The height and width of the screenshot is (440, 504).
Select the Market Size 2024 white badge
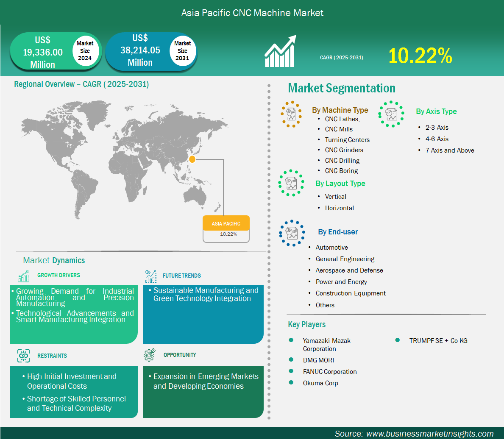coord(85,51)
